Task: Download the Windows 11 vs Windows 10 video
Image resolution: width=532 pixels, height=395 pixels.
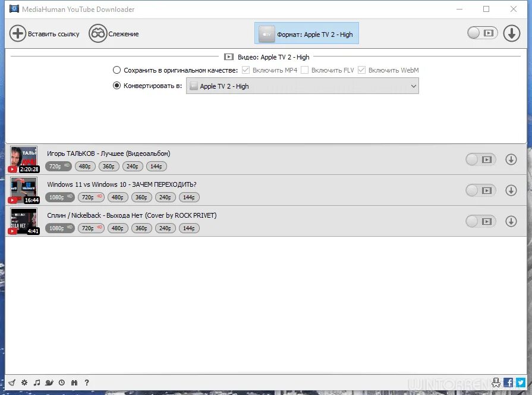Action: (x=511, y=190)
